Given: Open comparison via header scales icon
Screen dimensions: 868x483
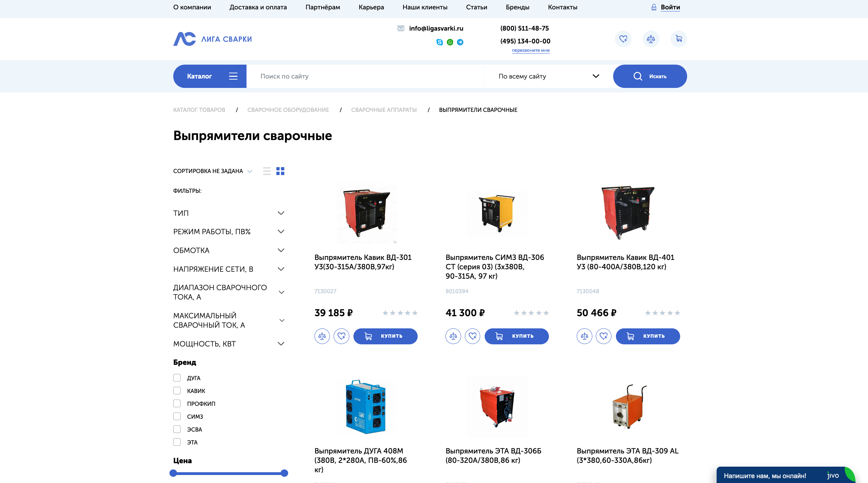Looking at the screenshot, I should click(651, 39).
